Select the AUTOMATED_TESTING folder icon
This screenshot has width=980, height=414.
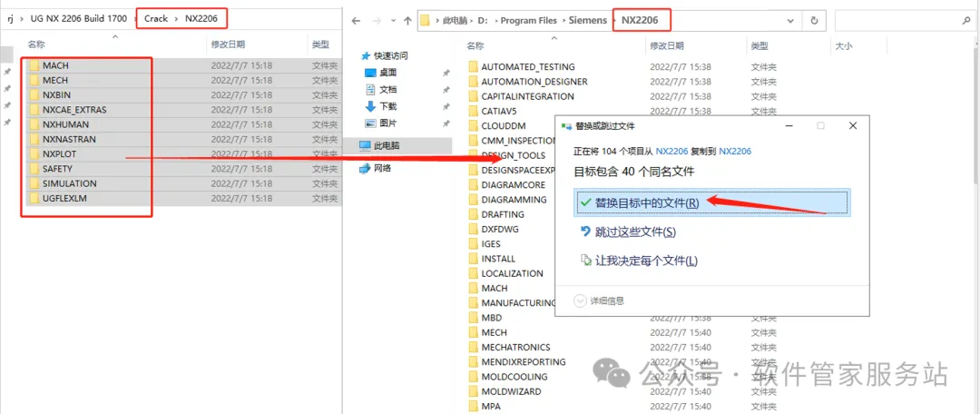(473, 67)
